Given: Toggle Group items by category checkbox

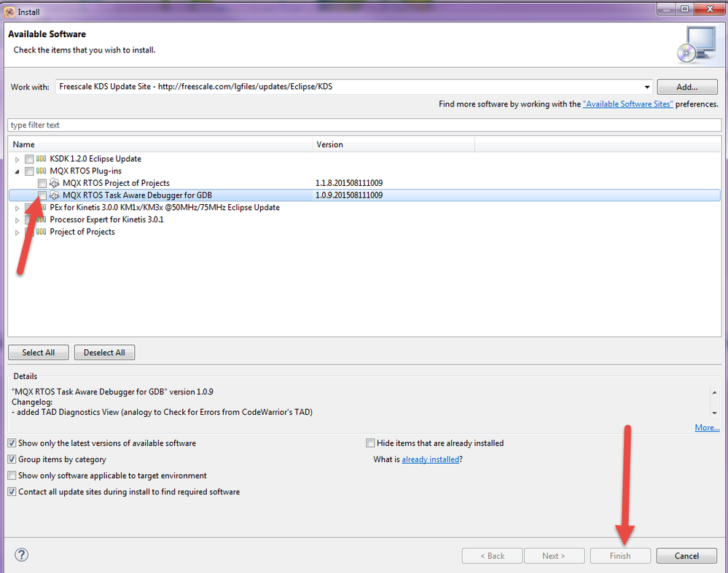Looking at the screenshot, I should click(12, 459).
